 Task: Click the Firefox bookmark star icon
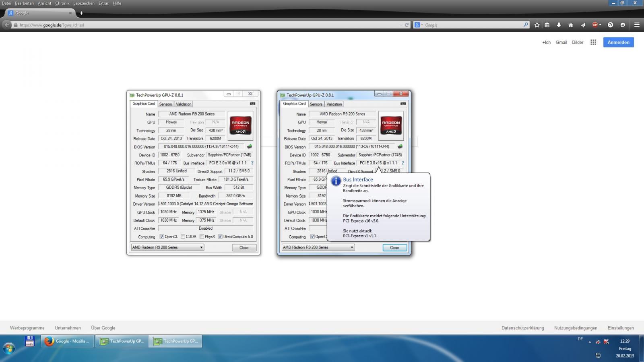coord(537,25)
